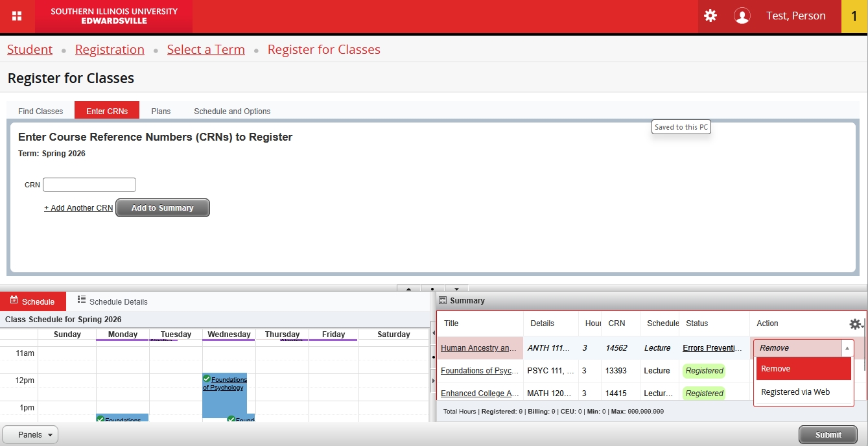Image resolution: width=868 pixels, height=446 pixels.
Task: Choose Registered via Web option
Action: tap(803, 392)
